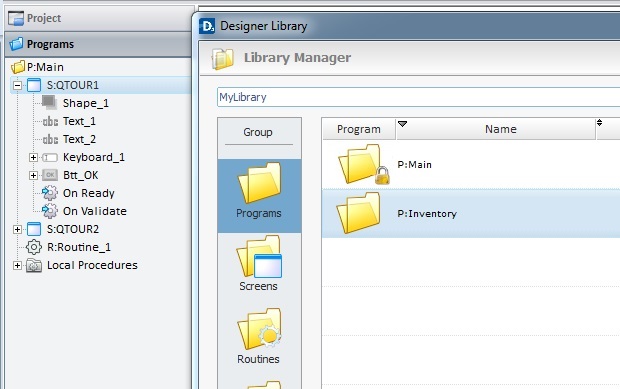This screenshot has height=389, width=620.
Task: Click the Group header label
Action: (258, 132)
